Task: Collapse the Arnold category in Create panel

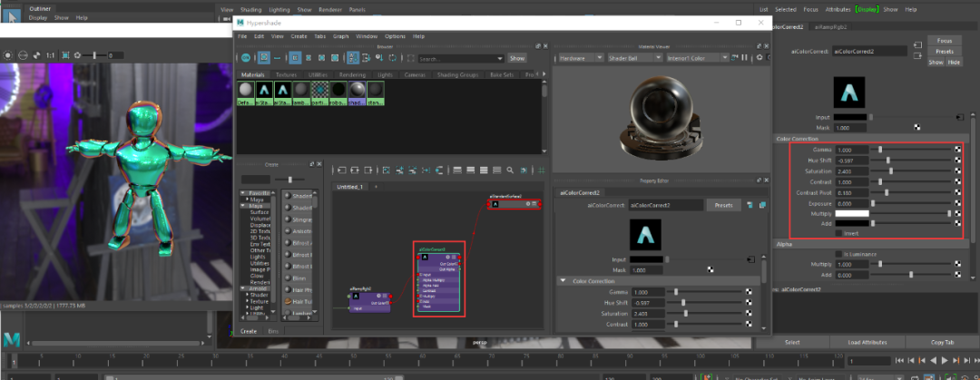Action: coord(242,288)
